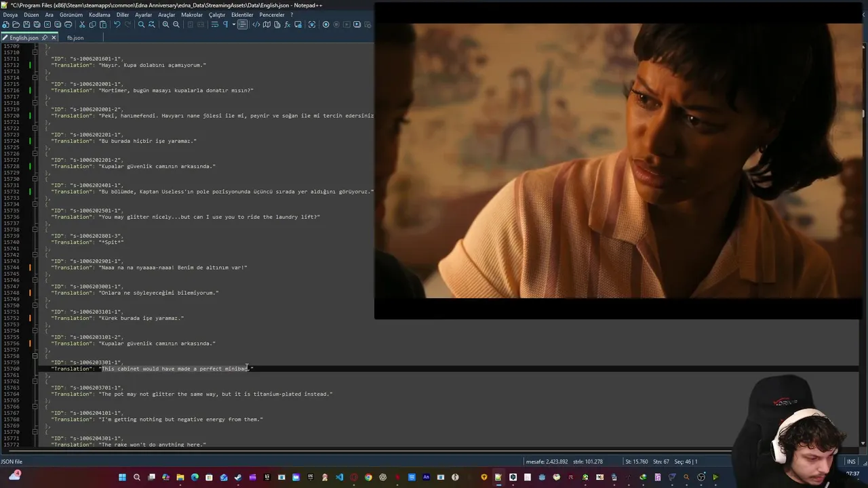Open the Windows Start menu
Screen dimensions: 868x488
pyautogui.click(x=122, y=477)
